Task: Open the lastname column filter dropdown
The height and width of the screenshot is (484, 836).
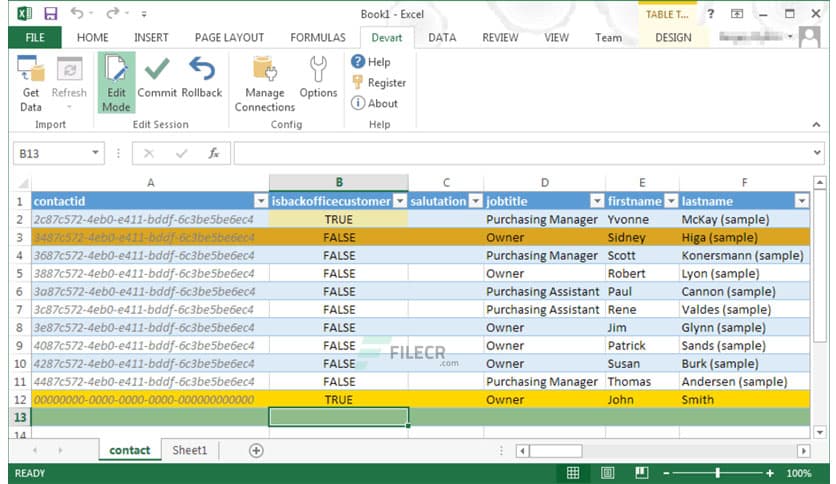Action: pyautogui.click(x=801, y=201)
